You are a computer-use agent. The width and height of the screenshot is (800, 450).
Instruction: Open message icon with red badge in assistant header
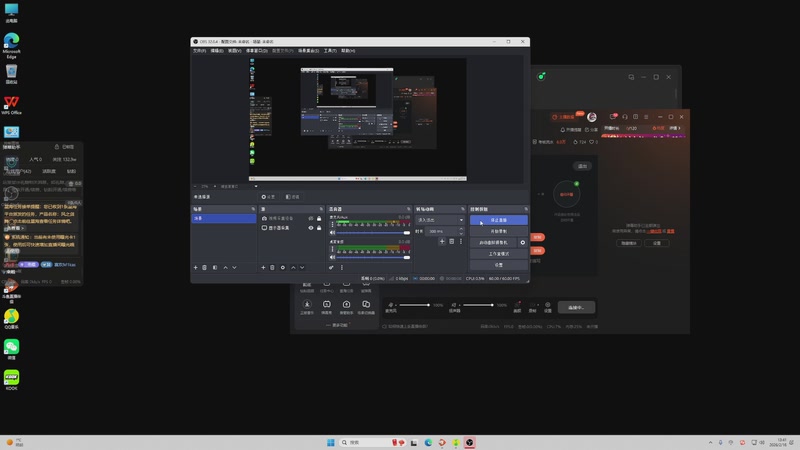(x=613, y=117)
